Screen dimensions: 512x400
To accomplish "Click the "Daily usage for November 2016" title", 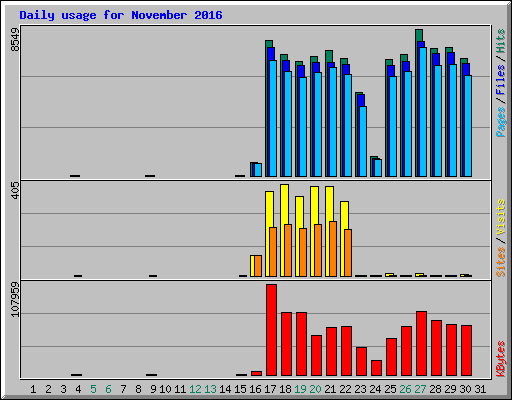I will (x=121, y=15).
